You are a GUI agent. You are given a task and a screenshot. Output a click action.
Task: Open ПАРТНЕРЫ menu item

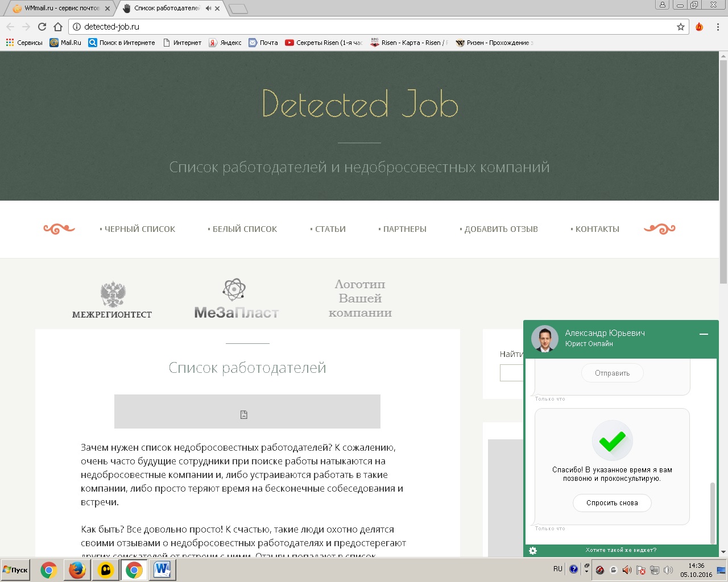tap(403, 229)
